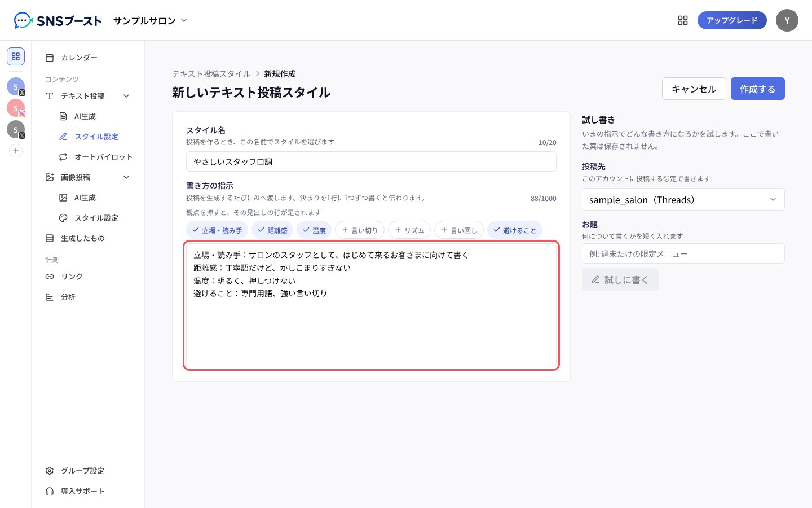The width and height of the screenshot is (812, 508).
Task: Edit the スタイル名 input field
Action: click(x=371, y=161)
